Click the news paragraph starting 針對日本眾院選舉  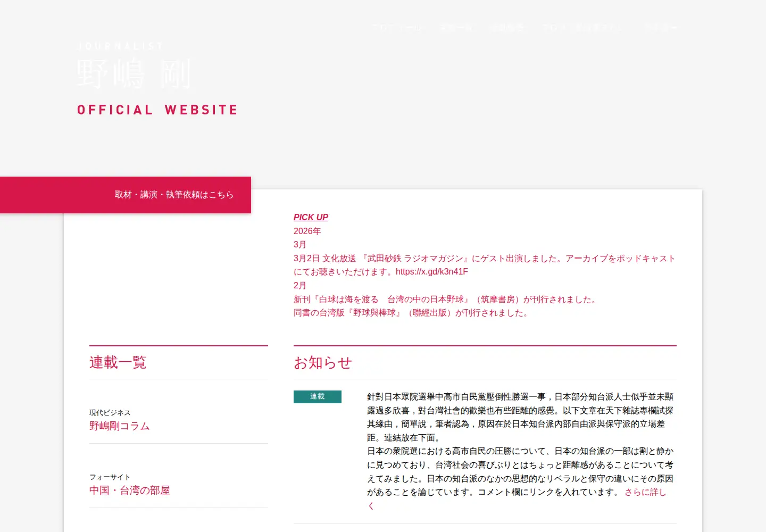point(520,417)
